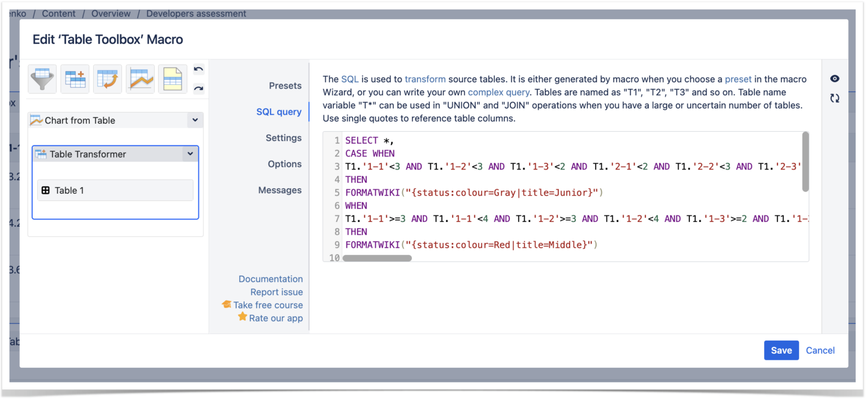868x400 pixels.
Task: Switch to the Settings tab
Action: [x=284, y=137]
